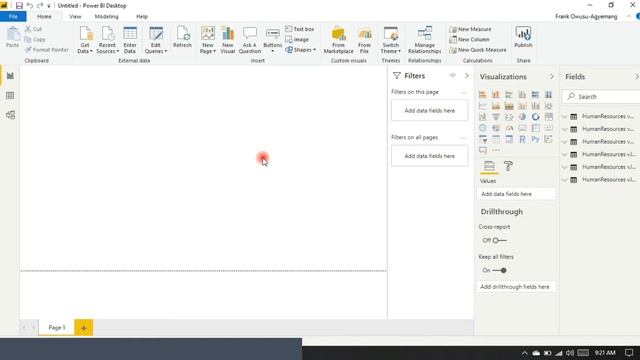Switch to Report view in left sidebar
The width and height of the screenshot is (640, 360).
click(10, 76)
